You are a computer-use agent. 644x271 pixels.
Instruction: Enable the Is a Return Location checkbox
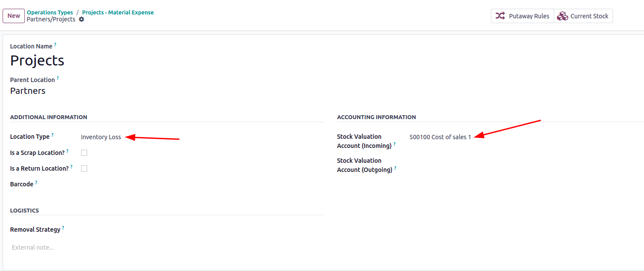(x=84, y=168)
